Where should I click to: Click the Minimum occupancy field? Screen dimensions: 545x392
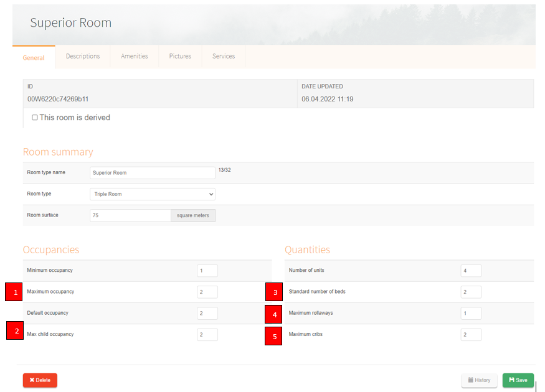pos(207,271)
